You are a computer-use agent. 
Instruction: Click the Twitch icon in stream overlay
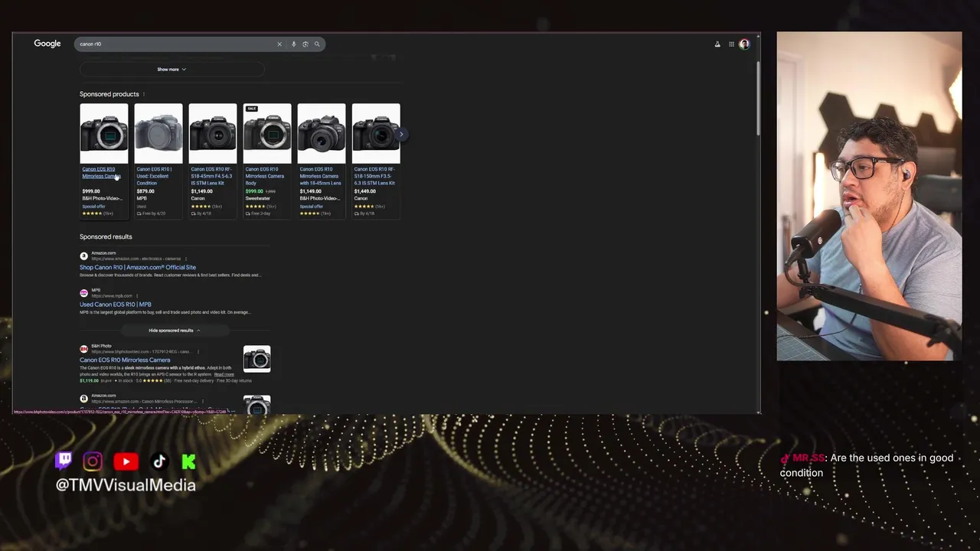click(x=64, y=460)
